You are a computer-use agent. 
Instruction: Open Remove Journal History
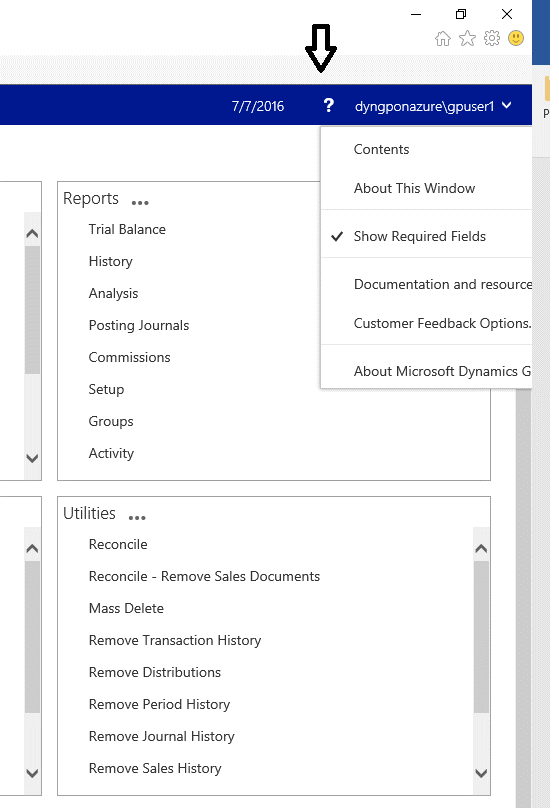tap(161, 736)
